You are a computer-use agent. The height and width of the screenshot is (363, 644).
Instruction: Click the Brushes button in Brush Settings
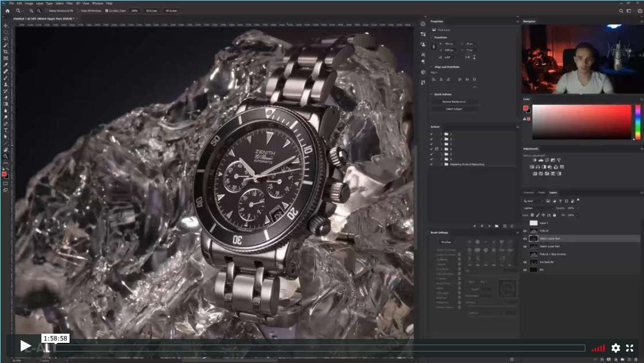click(x=446, y=242)
